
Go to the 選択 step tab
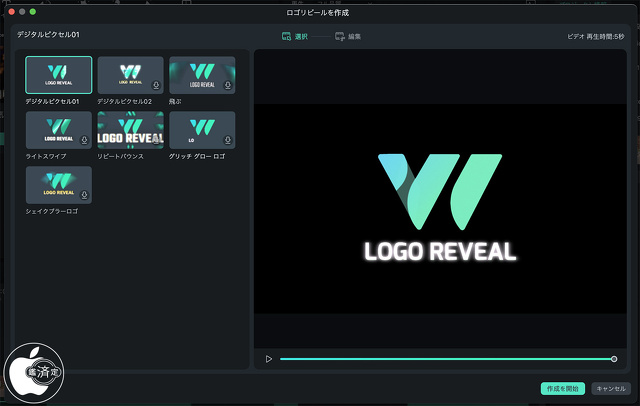tap(301, 36)
